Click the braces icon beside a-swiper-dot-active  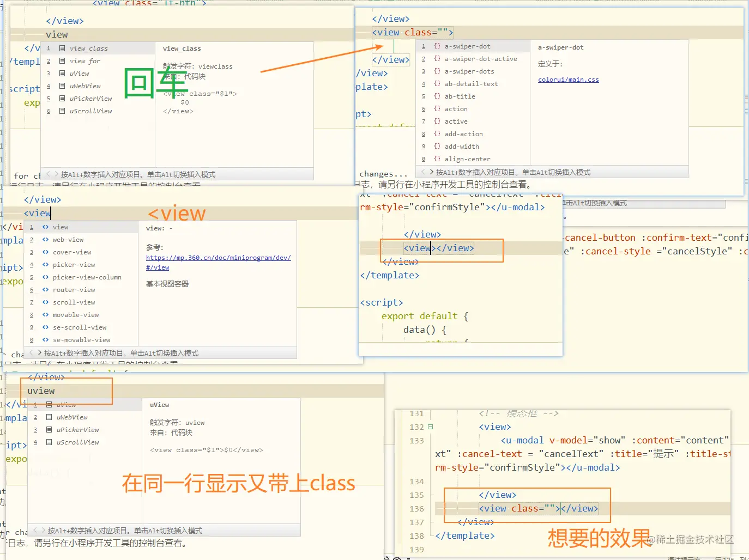(437, 59)
